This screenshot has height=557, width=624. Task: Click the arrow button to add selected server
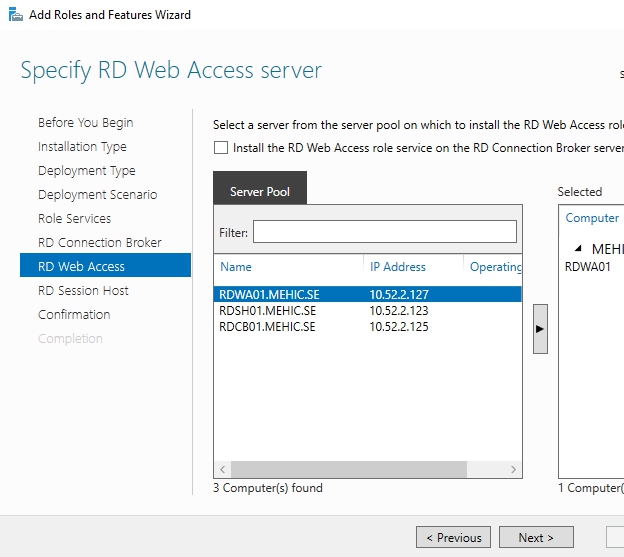click(540, 328)
